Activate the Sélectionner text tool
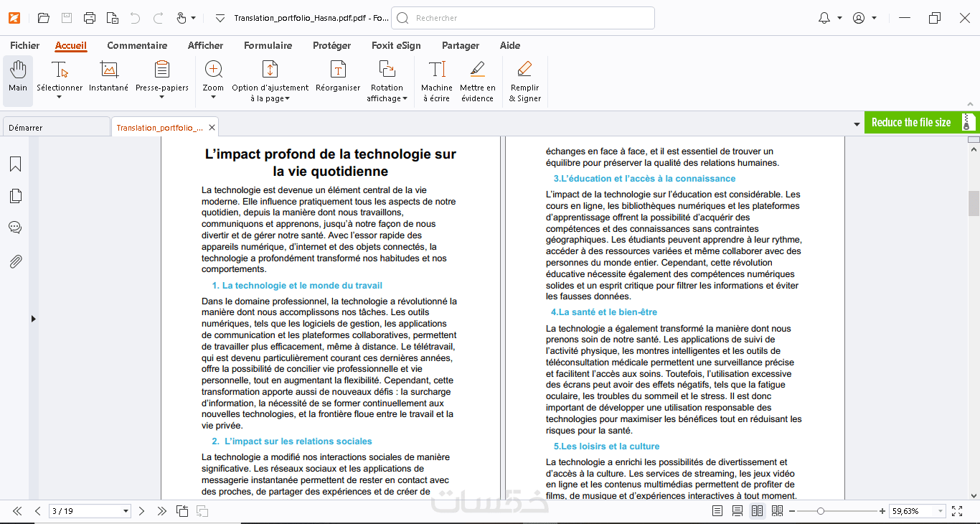The width and height of the screenshot is (980, 524). [60, 75]
